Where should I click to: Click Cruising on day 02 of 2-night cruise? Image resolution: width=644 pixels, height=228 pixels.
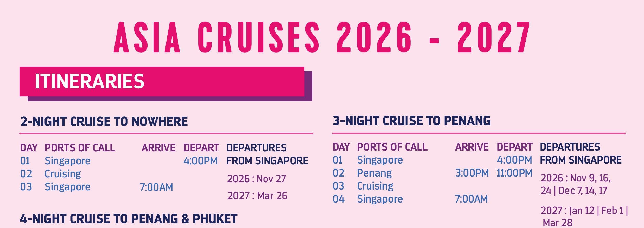[63, 174]
